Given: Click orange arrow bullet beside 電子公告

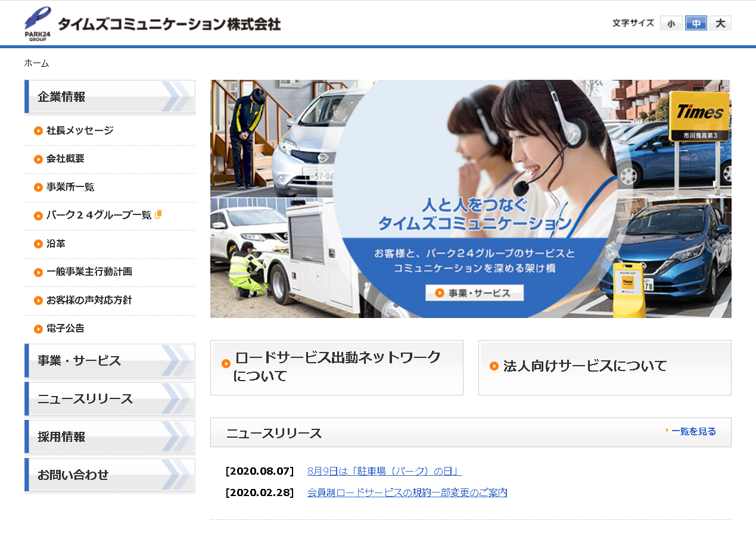Looking at the screenshot, I should [38, 329].
